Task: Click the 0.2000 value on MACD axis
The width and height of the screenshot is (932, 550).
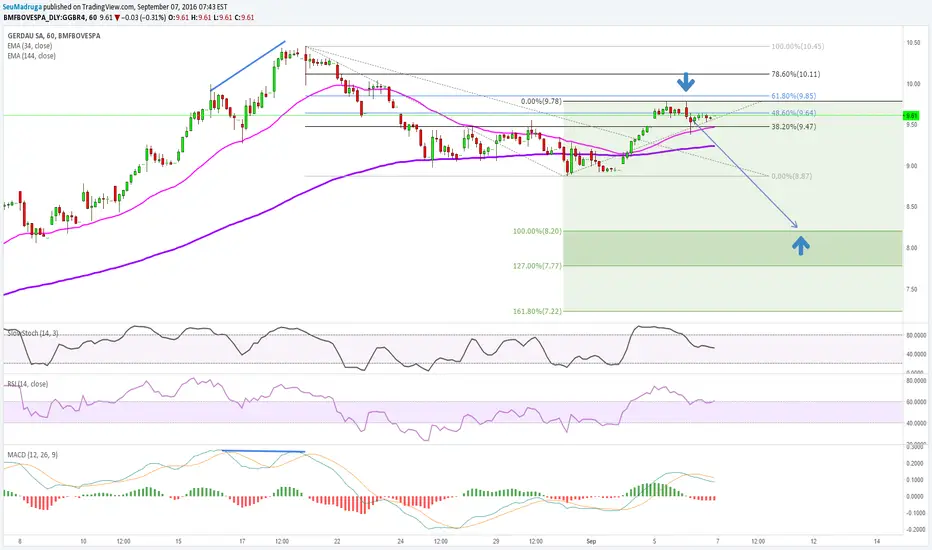Action: tap(917, 463)
